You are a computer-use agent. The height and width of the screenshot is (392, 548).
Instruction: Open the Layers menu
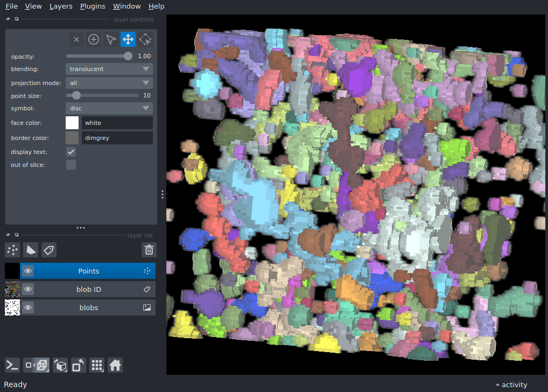(x=61, y=6)
